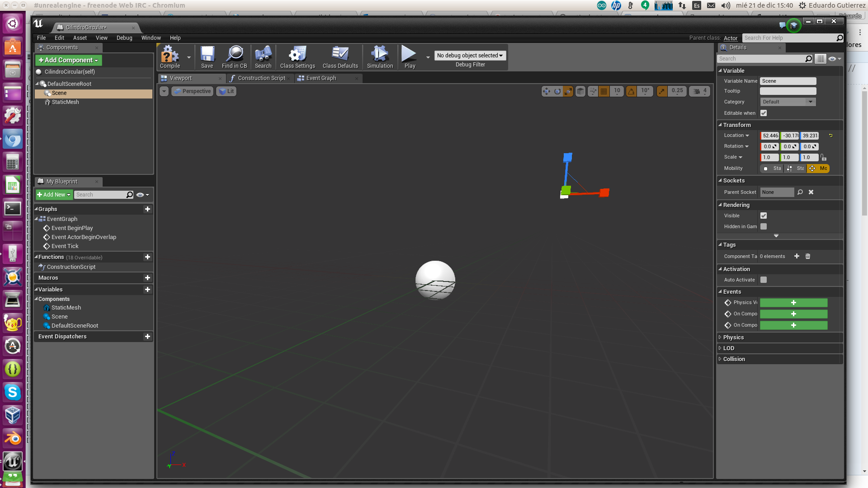Viewport: 868px width, 488px height.
Task: Enable the Auto Activate checkbox
Action: coord(764,280)
